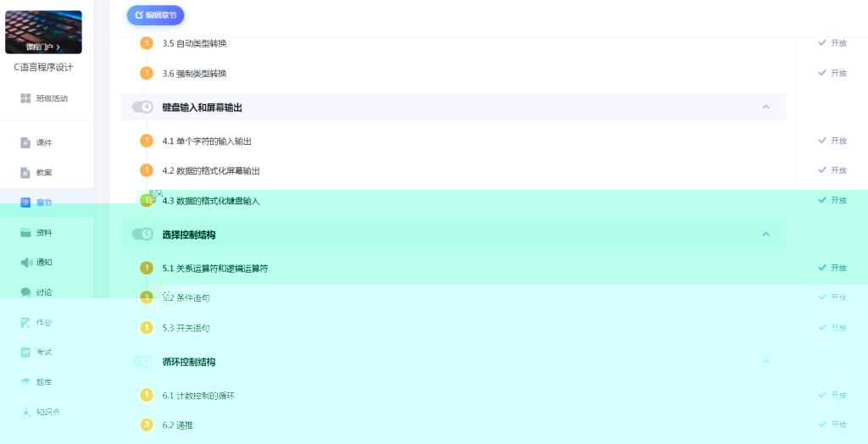
Task: Collapse the 循环控制结构 chapter chevron
Action: (766, 362)
